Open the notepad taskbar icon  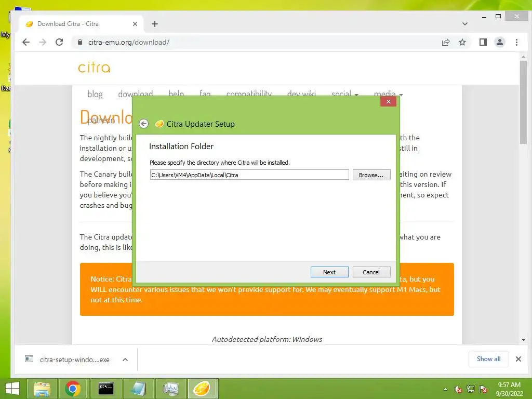pyautogui.click(x=138, y=389)
